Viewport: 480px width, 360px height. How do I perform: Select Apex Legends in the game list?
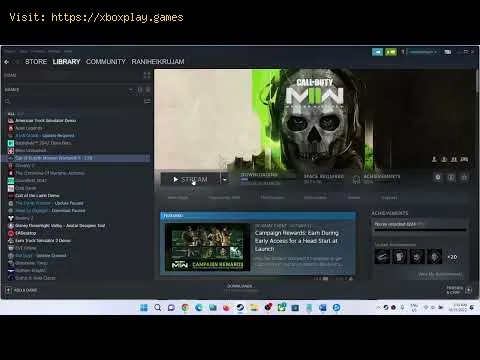29,128
